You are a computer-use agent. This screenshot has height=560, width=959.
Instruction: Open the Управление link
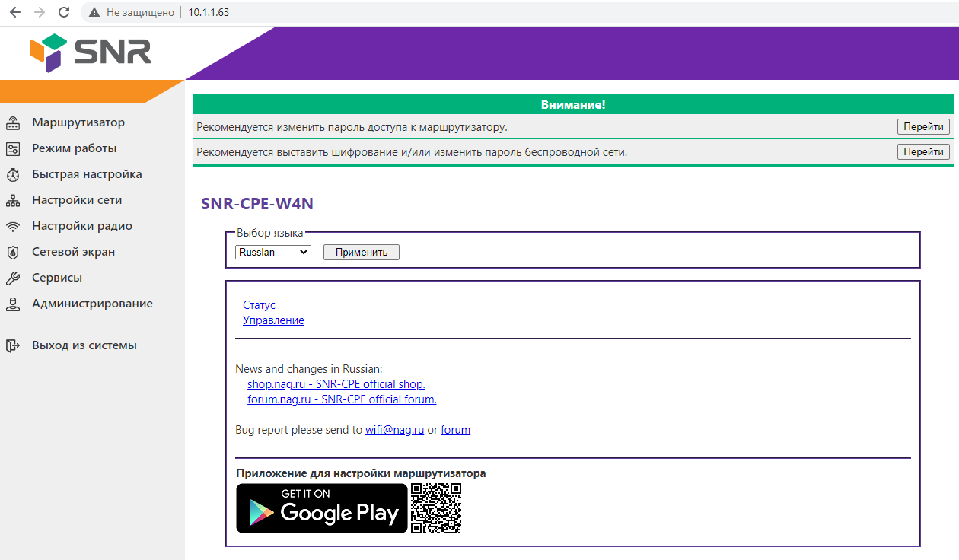[x=273, y=320]
